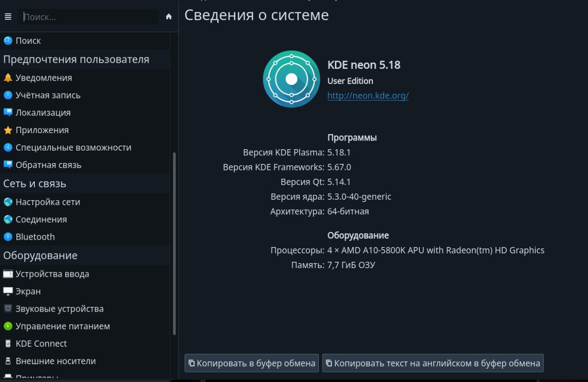Click the Специальные возможности icon
Screen dimensions: 588x382
8,147
